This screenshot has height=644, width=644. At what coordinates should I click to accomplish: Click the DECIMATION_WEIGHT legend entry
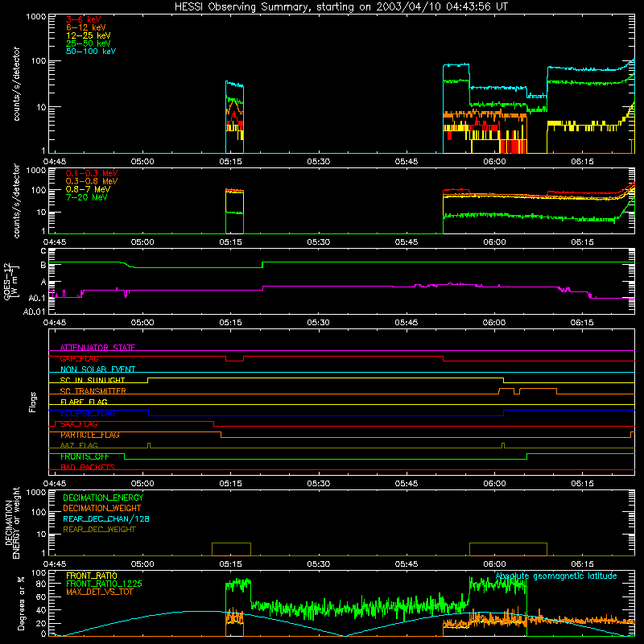click(102, 508)
